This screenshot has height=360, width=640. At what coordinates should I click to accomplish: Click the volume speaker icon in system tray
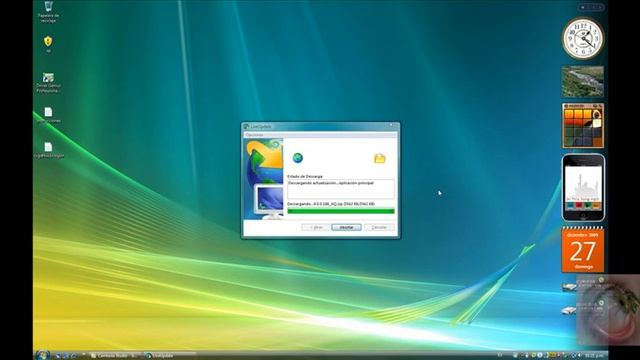(x=580, y=356)
